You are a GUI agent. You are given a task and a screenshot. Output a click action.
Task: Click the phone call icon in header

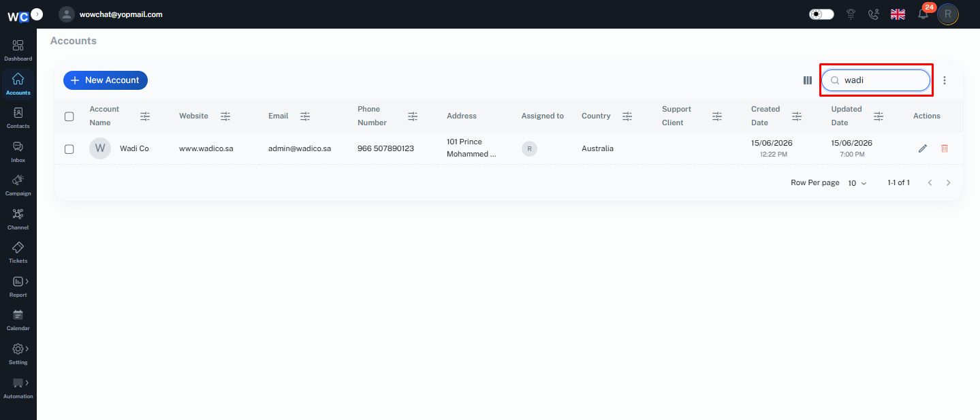point(874,14)
